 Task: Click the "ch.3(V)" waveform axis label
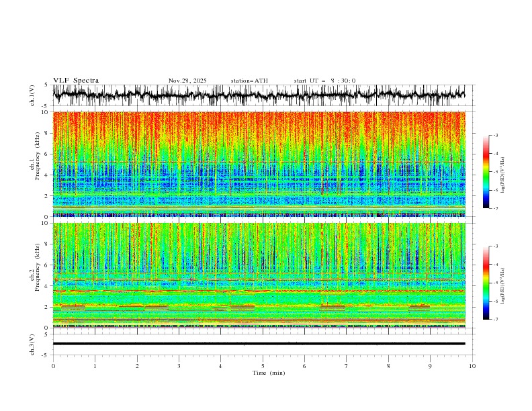click(32, 345)
